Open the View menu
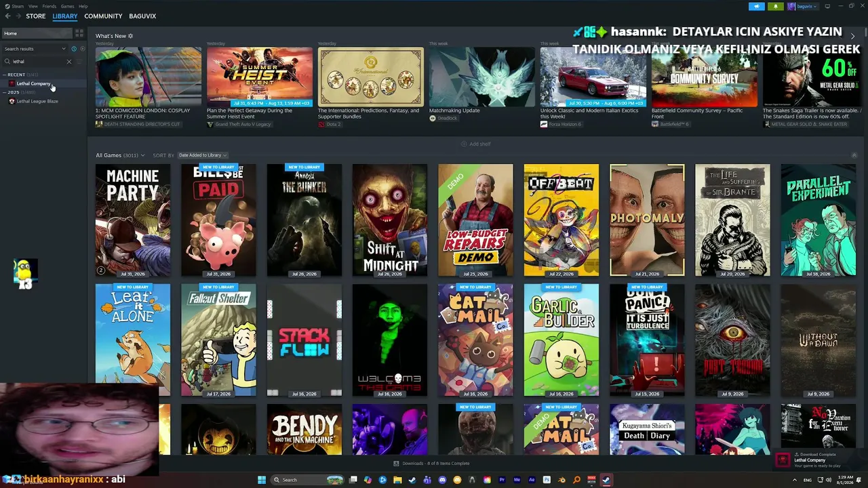Image resolution: width=868 pixels, height=488 pixels. 33,6
